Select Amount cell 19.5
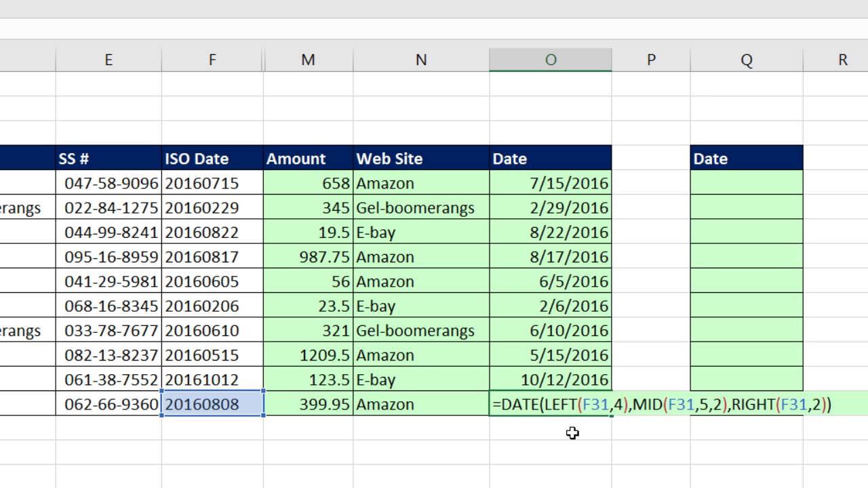 pos(308,232)
